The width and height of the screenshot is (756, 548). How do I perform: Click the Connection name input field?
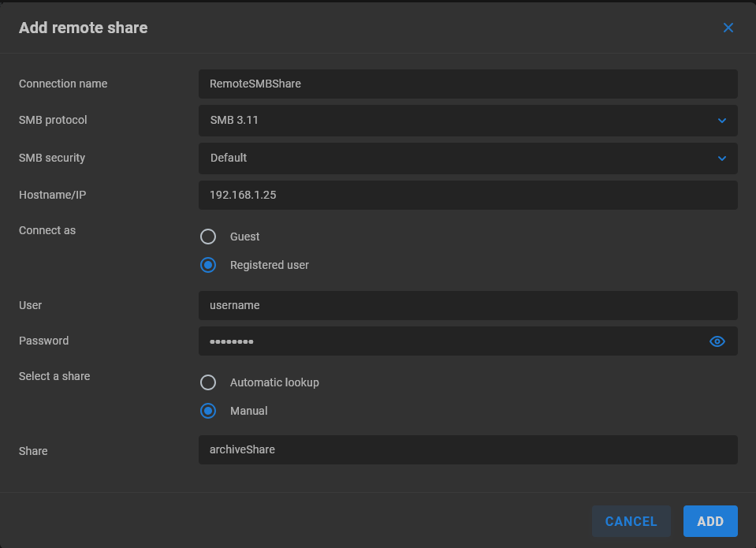[467, 84]
